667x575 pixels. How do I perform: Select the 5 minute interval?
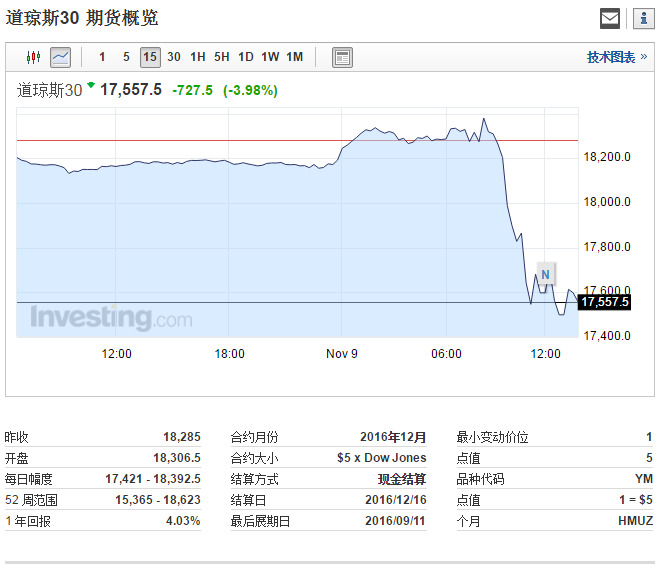(x=126, y=57)
